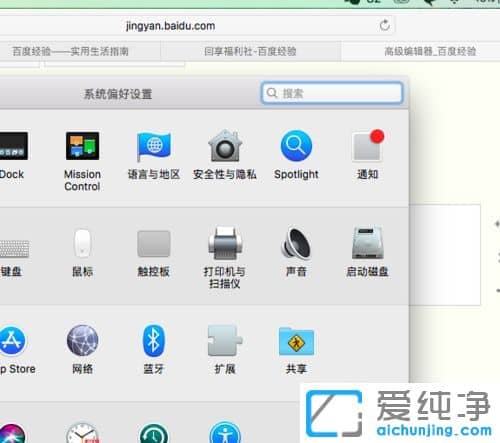Switch to 回享福利社-百度经验 tab

click(250, 51)
